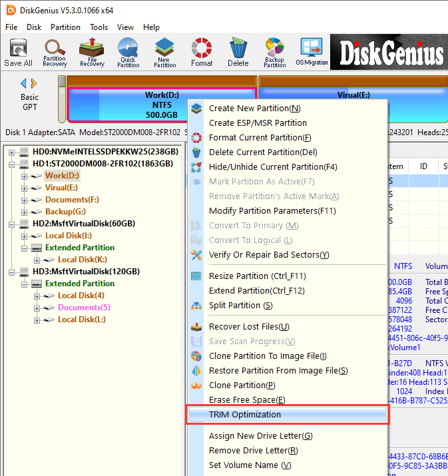Open the Tools menu
Image resolution: width=448 pixels, height=476 pixels.
click(99, 27)
